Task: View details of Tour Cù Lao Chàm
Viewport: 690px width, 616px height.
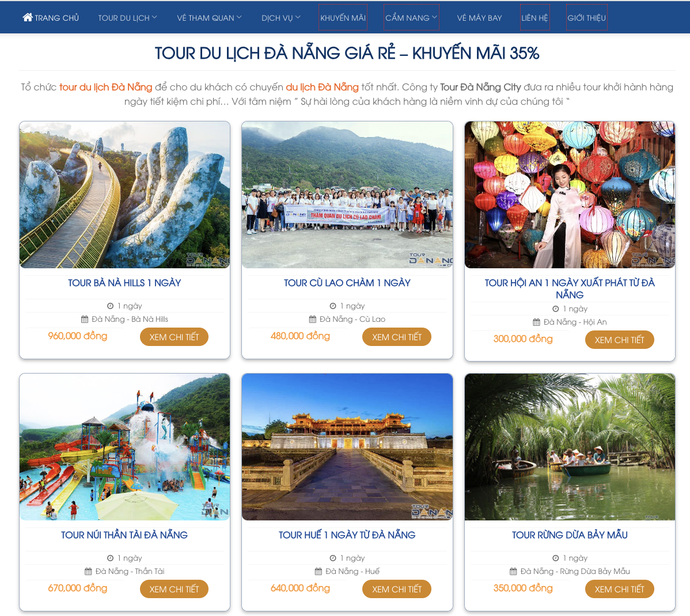Action: (x=396, y=337)
